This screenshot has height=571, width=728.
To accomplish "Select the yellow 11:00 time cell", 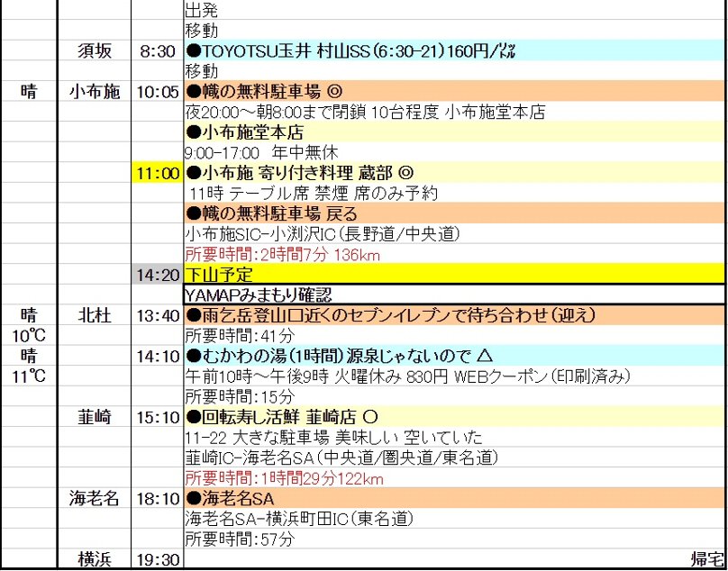I will point(157,173).
